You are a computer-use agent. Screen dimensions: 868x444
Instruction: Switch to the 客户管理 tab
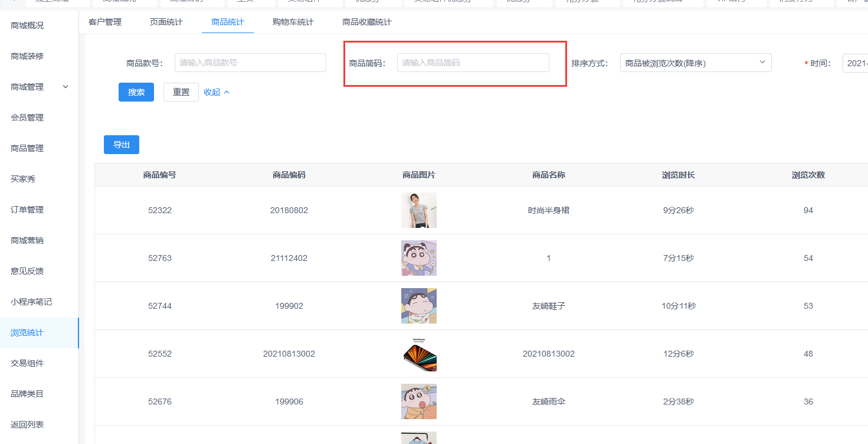[105, 22]
